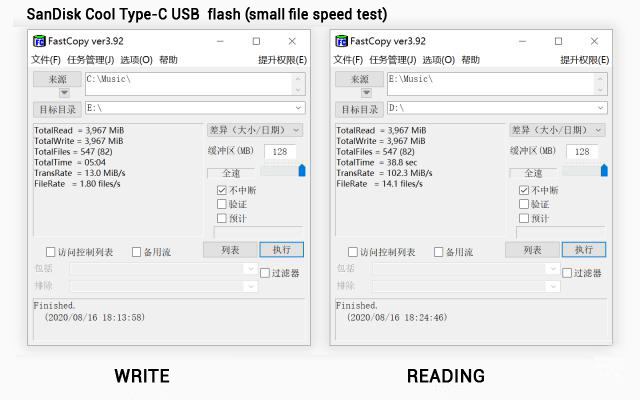Enable 备用流 checkbox in right window

click(439, 252)
